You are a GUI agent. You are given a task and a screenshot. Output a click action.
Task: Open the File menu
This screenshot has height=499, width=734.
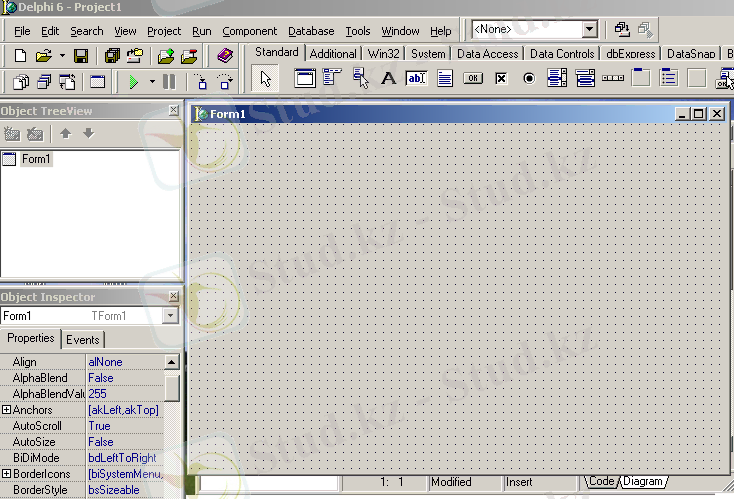[22, 31]
